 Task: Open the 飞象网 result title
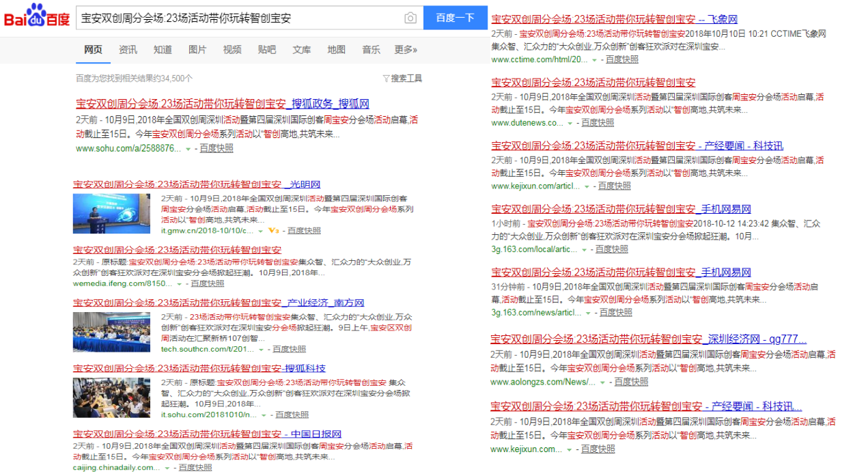[x=614, y=19]
